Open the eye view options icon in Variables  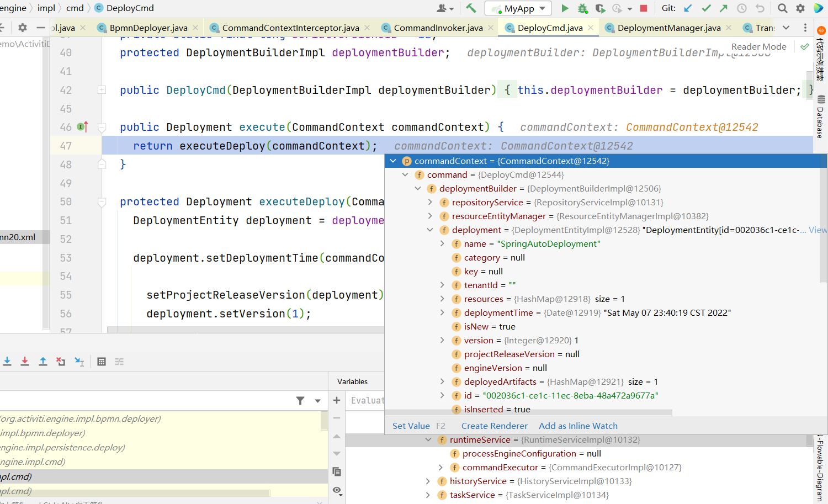pos(337,490)
